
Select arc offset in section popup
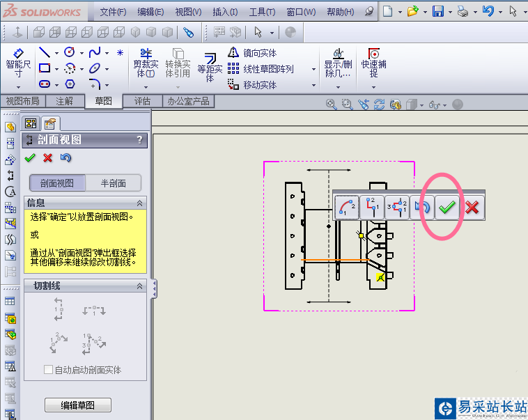point(347,208)
